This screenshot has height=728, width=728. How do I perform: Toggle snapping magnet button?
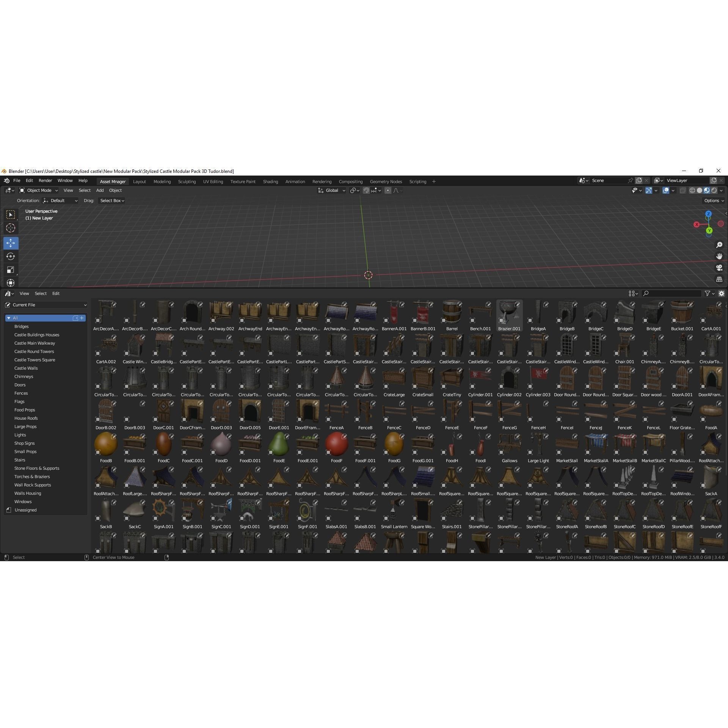point(366,190)
